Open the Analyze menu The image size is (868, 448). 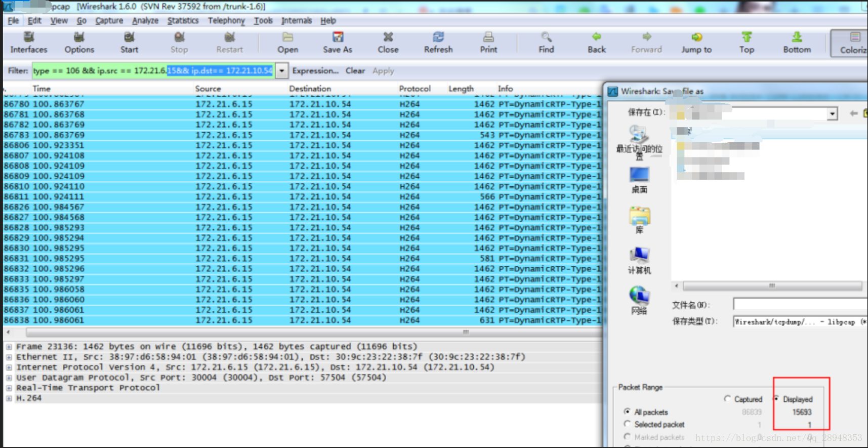click(145, 20)
